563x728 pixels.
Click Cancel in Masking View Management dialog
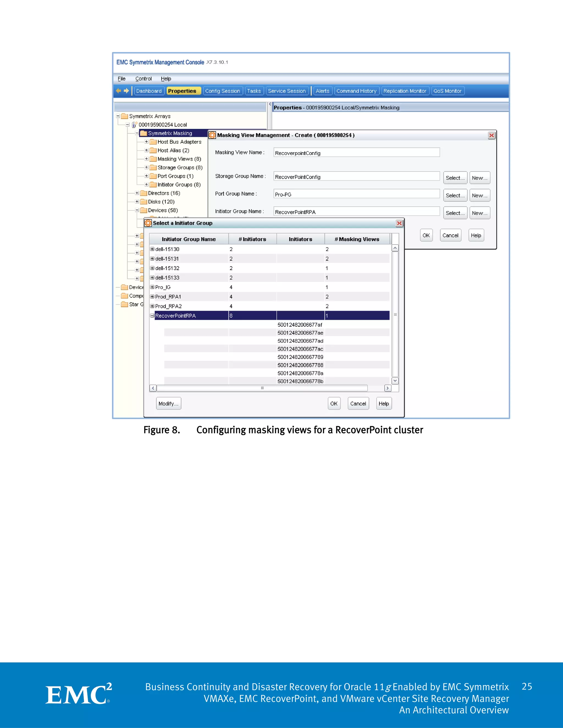click(x=451, y=235)
